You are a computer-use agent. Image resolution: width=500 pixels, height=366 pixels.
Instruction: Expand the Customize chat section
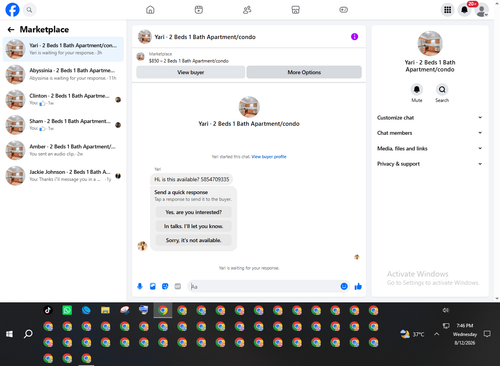point(430,118)
